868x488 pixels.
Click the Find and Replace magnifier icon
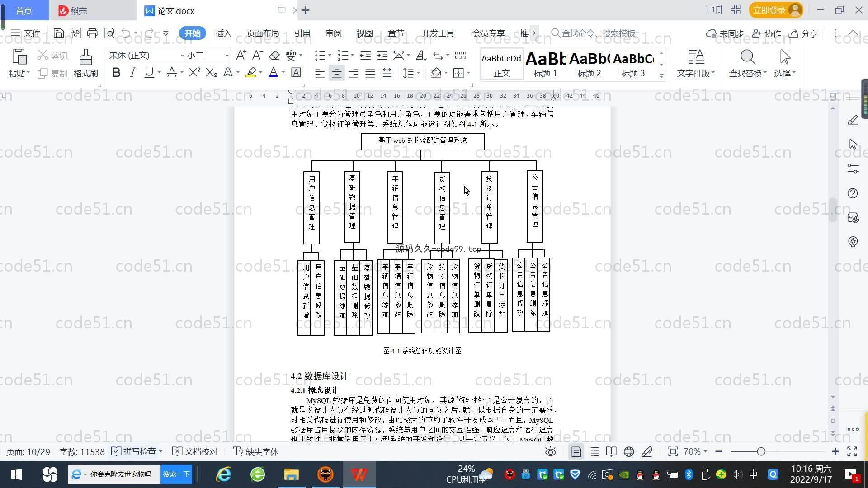click(748, 57)
